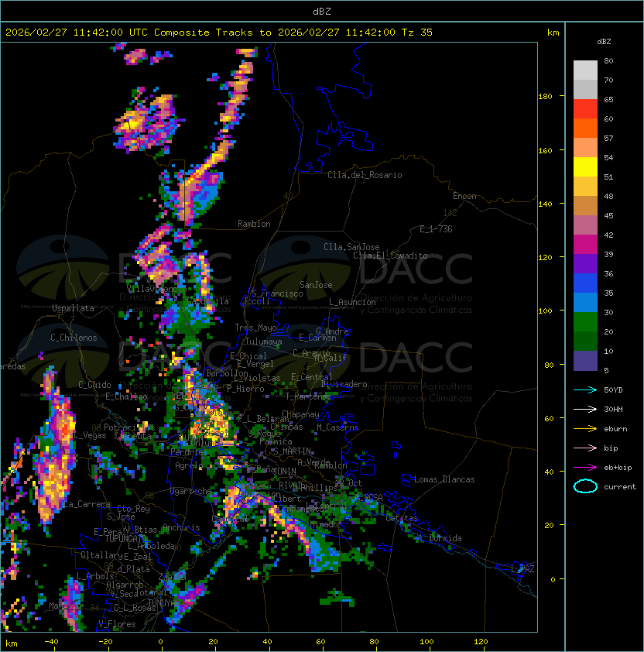Click the red swatch in dBZ scale
Screen dimensions: 644x652
tap(585, 109)
